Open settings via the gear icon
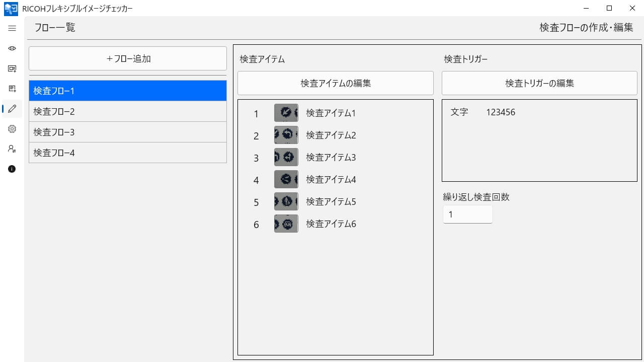The height and width of the screenshot is (362, 644). (x=12, y=129)
